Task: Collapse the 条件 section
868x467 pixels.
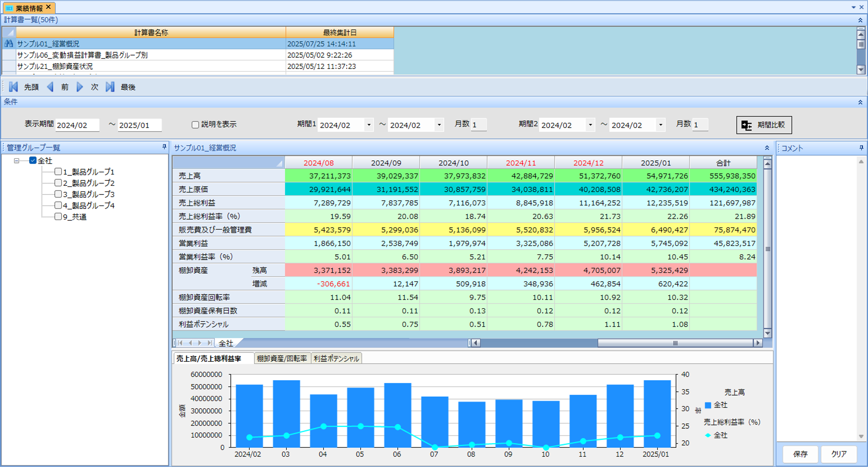Action: click(860, 102)
